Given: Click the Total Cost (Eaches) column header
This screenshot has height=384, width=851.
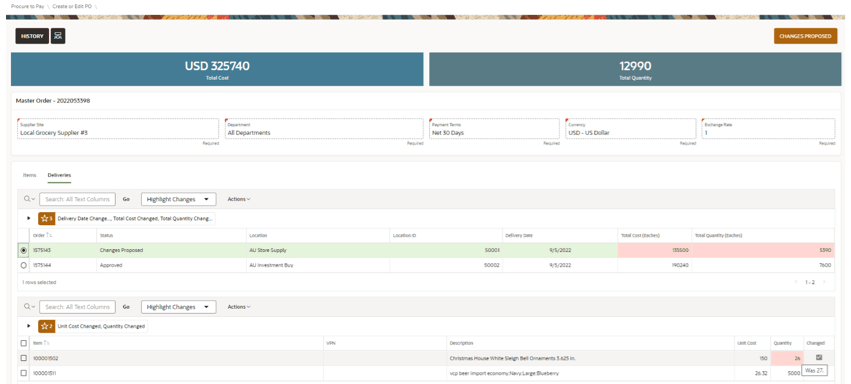Looking at the screenshot, I should point(655,235).
